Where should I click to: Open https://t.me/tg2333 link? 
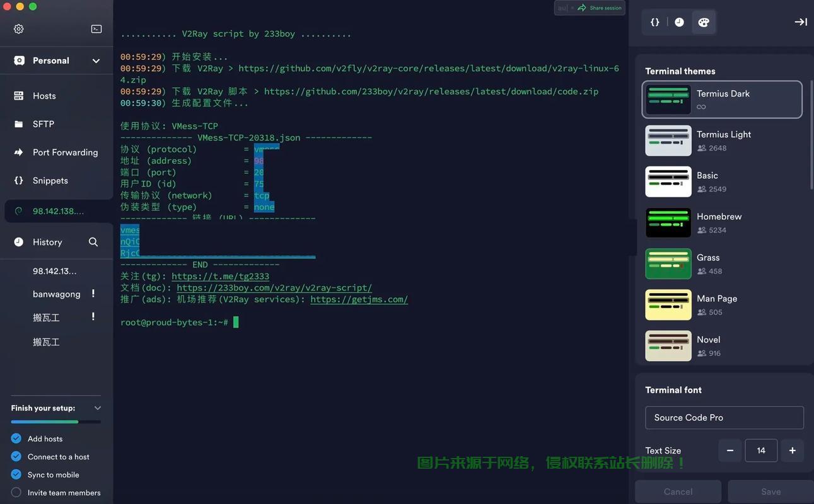(220, 276)
